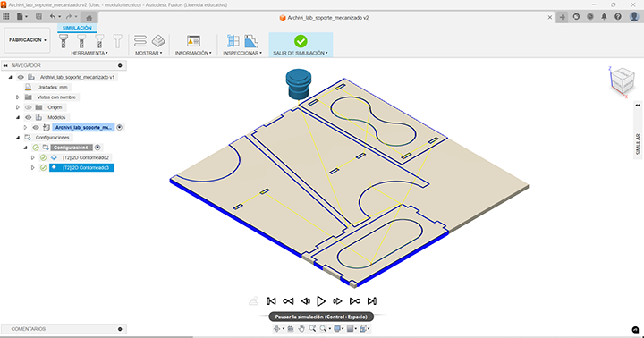This screenshot has height=338, width=644.
Task: Click the green Salir de Simulación checkmark
Action: click(x=301, y=41)
